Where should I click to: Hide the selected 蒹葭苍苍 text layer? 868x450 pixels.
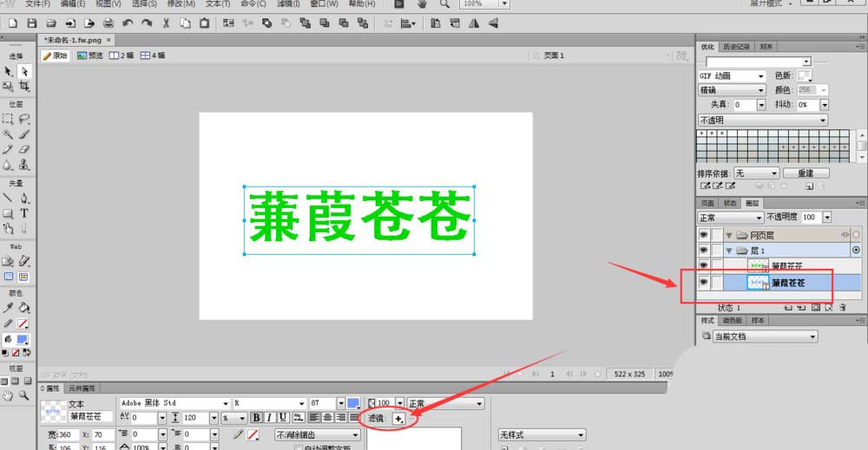704,283
